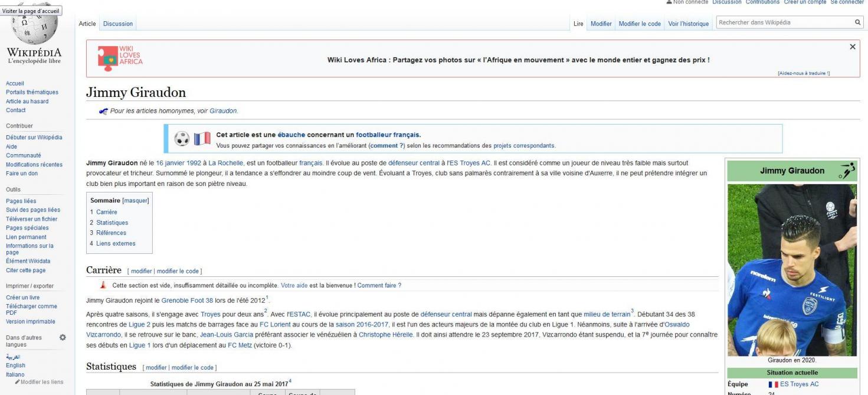868x395 pixels.
Task: Select the Modifier le code tab
Action: click(640, 24)
